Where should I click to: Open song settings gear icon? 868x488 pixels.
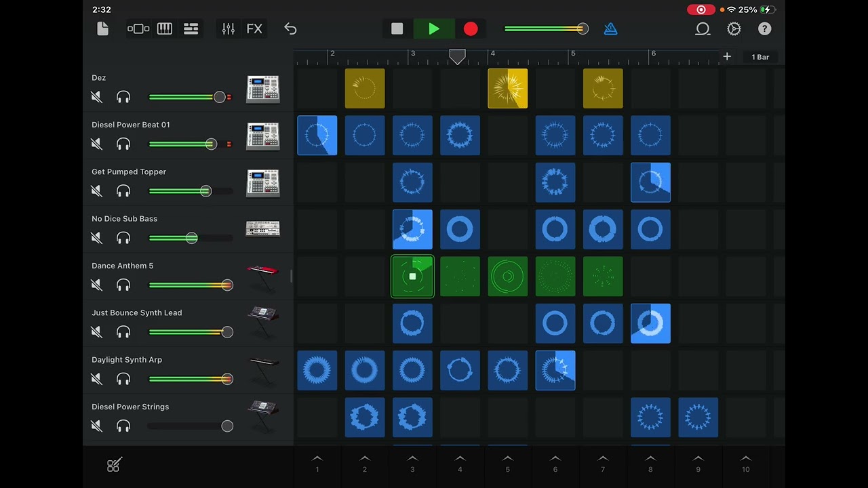734,28
